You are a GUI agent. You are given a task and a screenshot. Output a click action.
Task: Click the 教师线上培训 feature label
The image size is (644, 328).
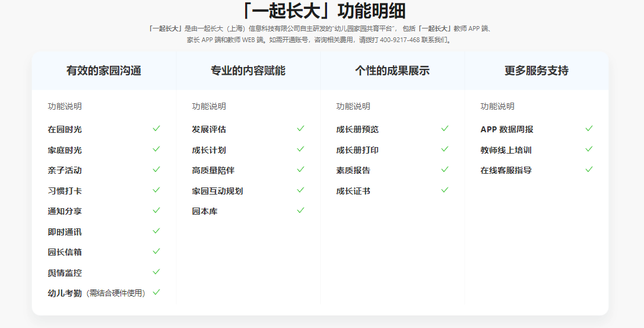(506, 150)
